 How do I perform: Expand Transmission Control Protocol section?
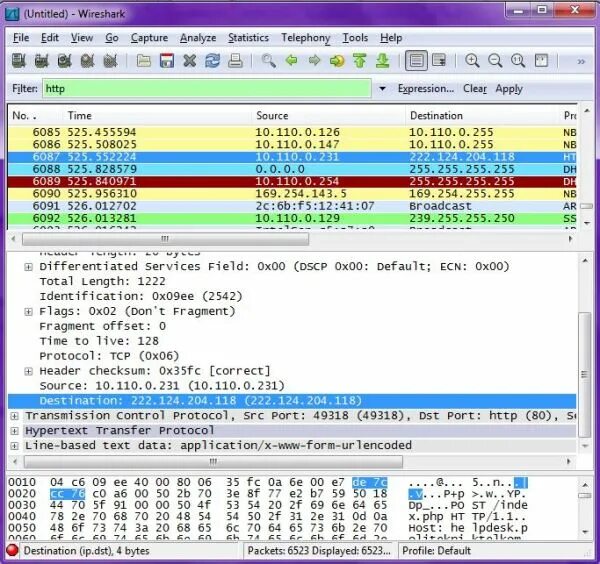tap(15, 416)
